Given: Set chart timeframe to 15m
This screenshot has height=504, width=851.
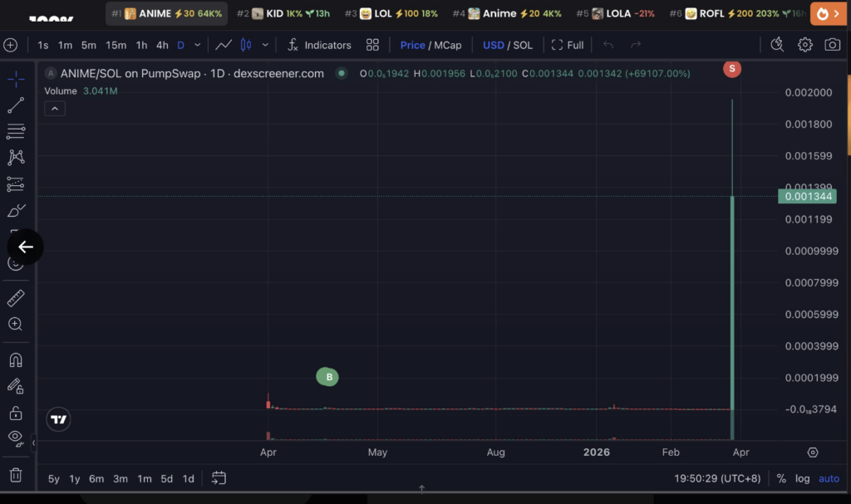Looking at the screenshot, I should pos(116,45).
